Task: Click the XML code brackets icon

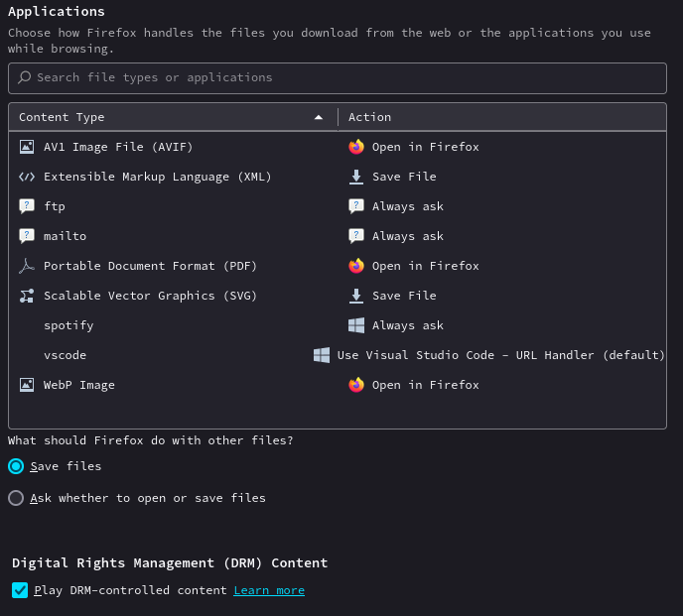Action: [x=27, y=177]
